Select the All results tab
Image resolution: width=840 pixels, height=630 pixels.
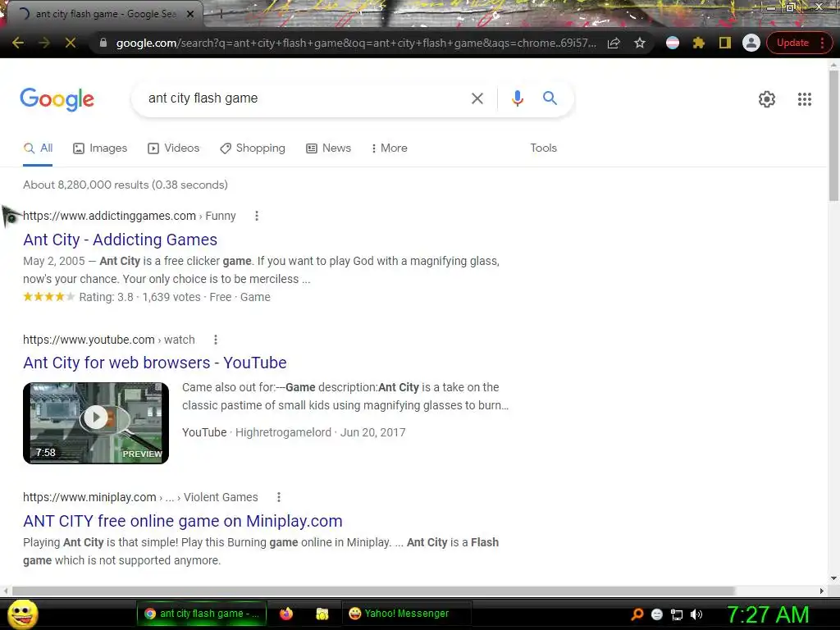point(38,148)
